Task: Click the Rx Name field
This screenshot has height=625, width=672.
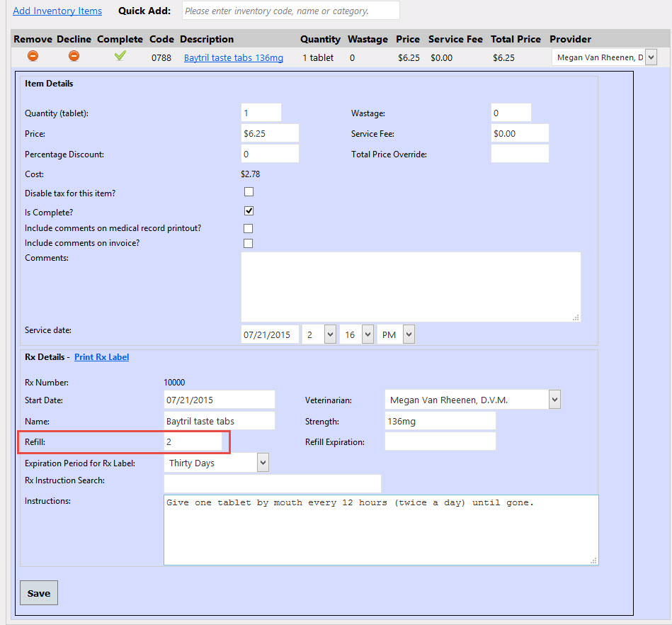Action: (x=219, y=421)
